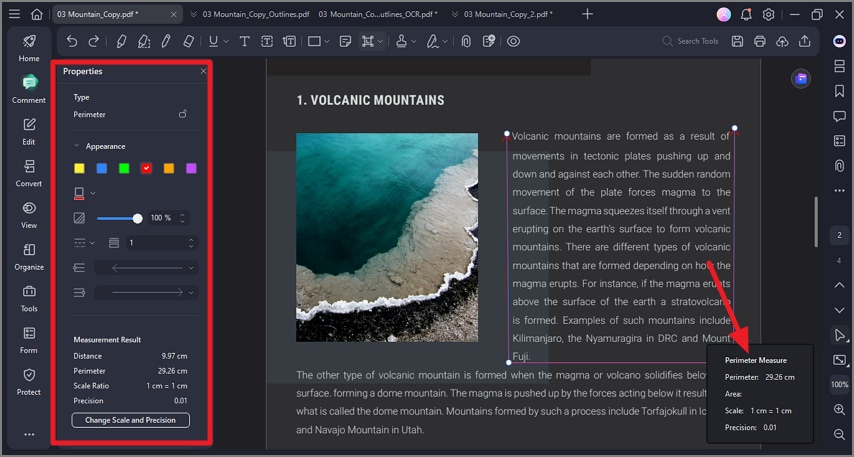Collapse the Appearance section

76,146
